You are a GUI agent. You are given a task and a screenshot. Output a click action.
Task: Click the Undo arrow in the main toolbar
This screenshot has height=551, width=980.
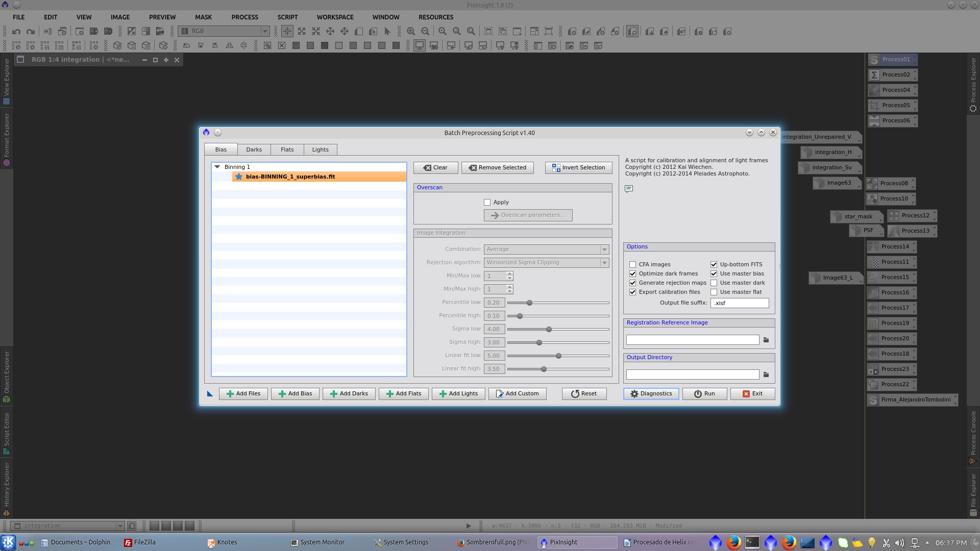[16, 32]
